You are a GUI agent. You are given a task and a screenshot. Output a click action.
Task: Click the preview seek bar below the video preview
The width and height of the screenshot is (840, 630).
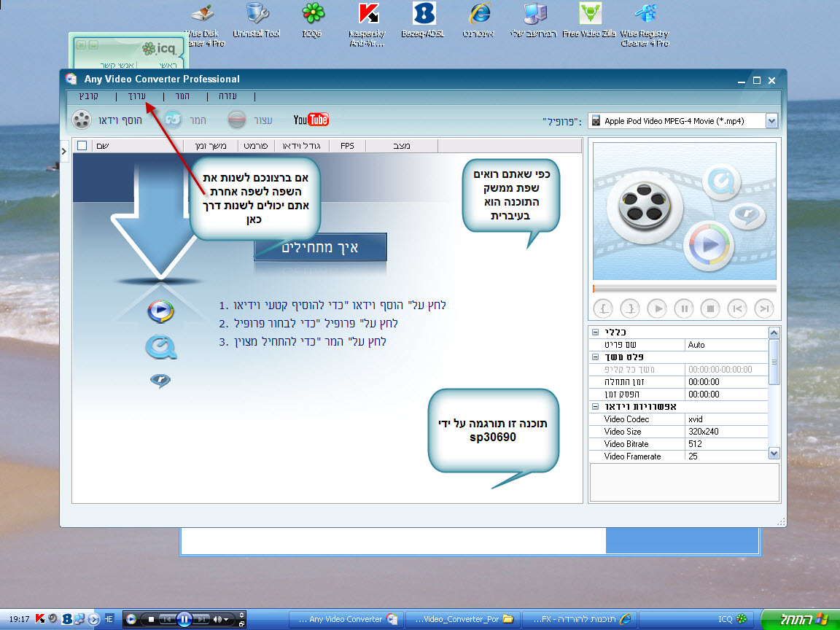click(x=684, y=289)
